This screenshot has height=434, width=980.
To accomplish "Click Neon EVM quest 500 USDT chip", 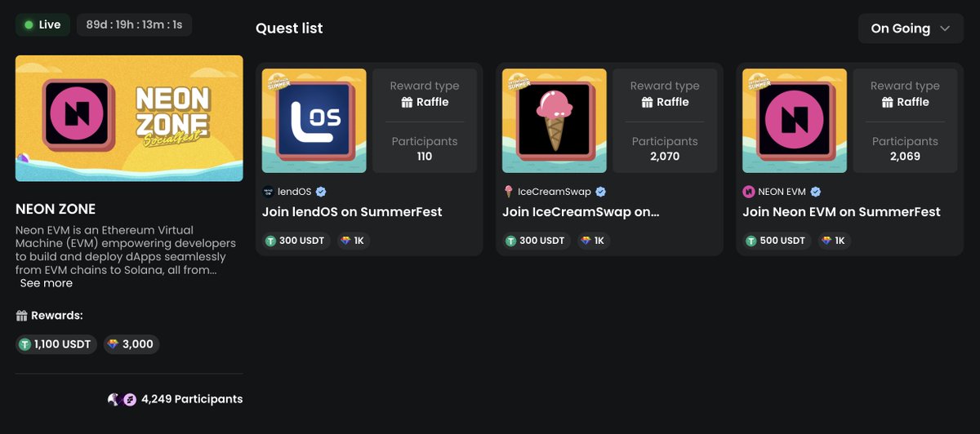I will [775, 241].
